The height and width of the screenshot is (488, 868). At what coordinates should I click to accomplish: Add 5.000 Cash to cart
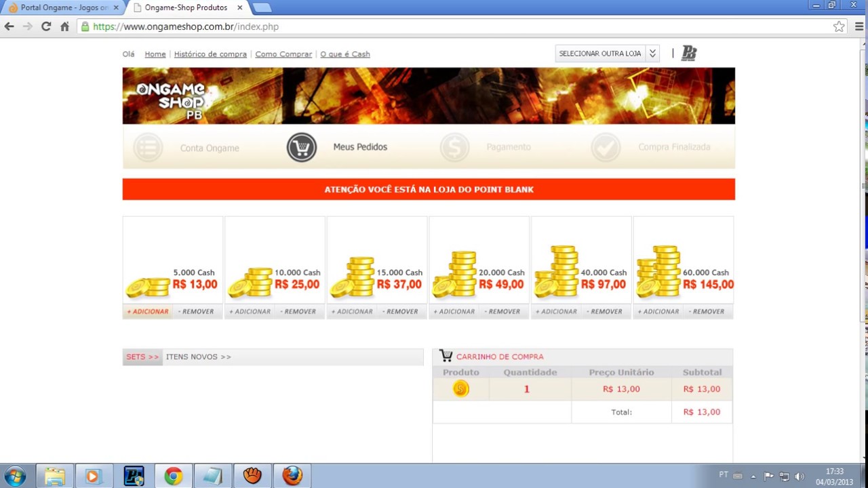click(x=148, y=312)
